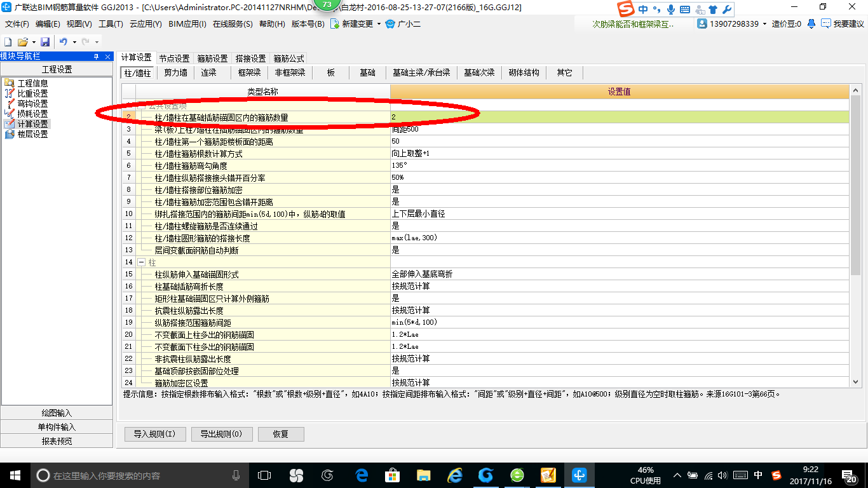Click the notification bell icon
This screenshot has width=868, height=488.
811,24
